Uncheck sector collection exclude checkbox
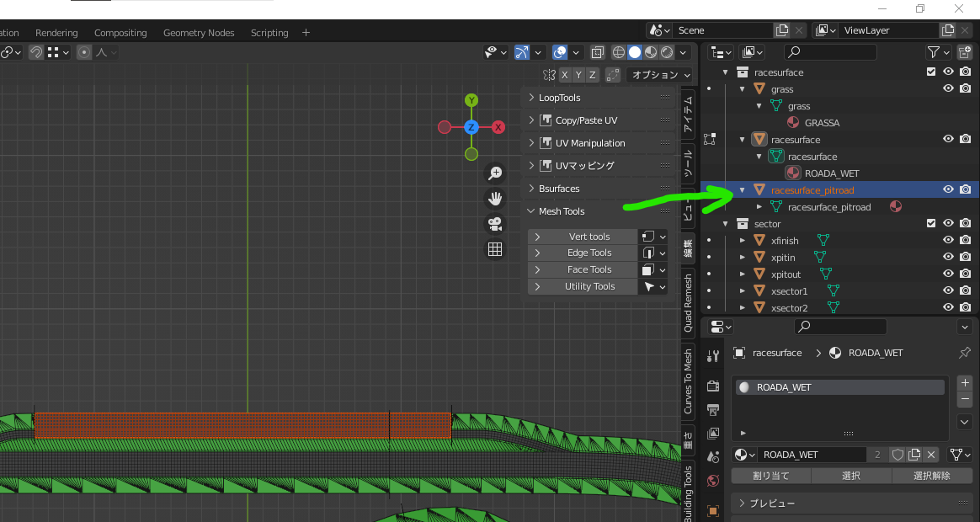This screenshot has width=980, height=522. [x=931, y=223]
